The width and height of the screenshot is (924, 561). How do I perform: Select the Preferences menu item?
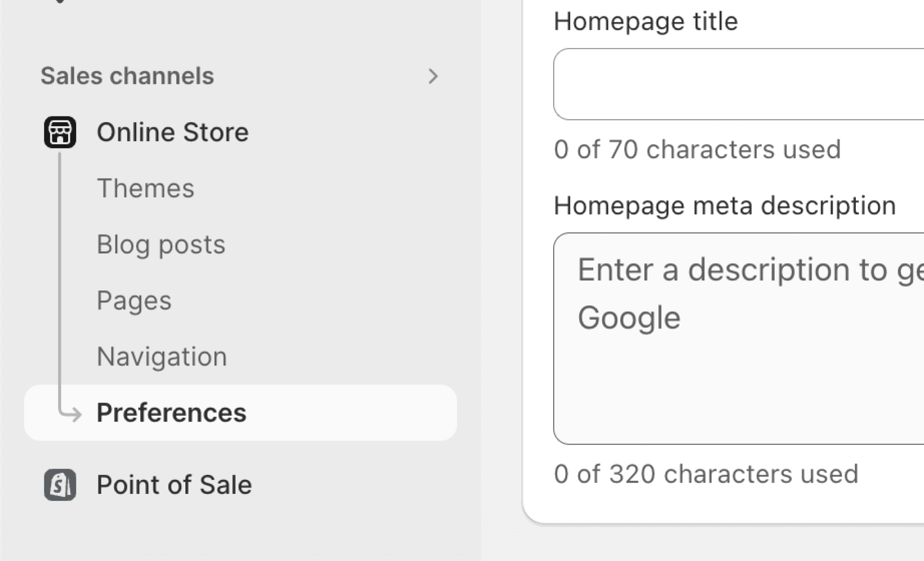(171, 413)
